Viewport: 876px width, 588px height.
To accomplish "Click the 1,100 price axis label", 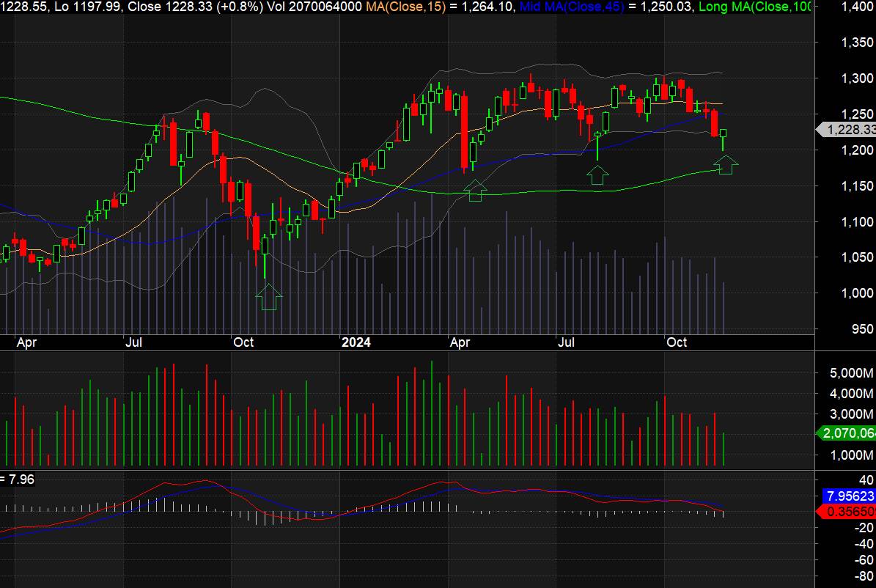I will pyautogui.click(x=857, y=221).
